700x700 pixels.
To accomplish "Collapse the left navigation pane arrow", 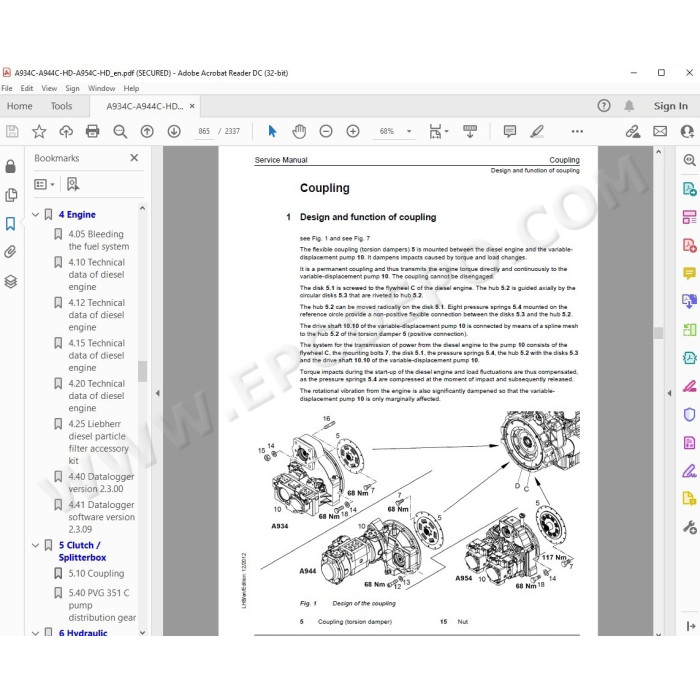I will tap(157, 393).
